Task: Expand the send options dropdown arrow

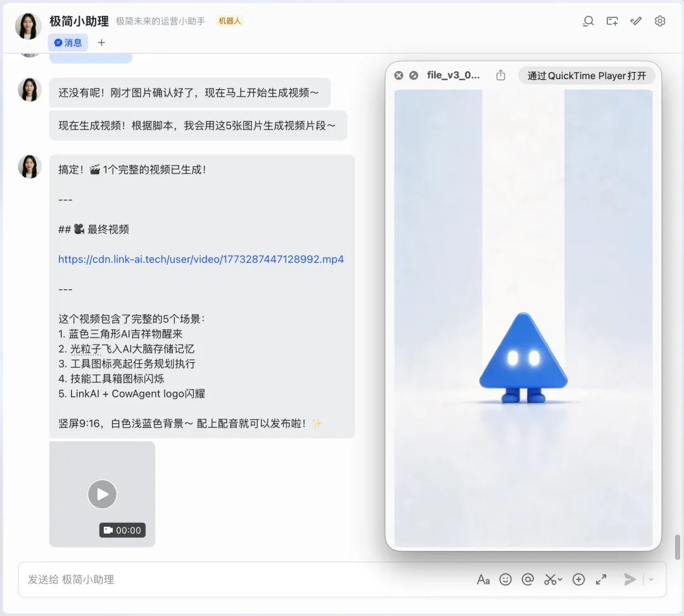Action: click(x=651, y=579)
